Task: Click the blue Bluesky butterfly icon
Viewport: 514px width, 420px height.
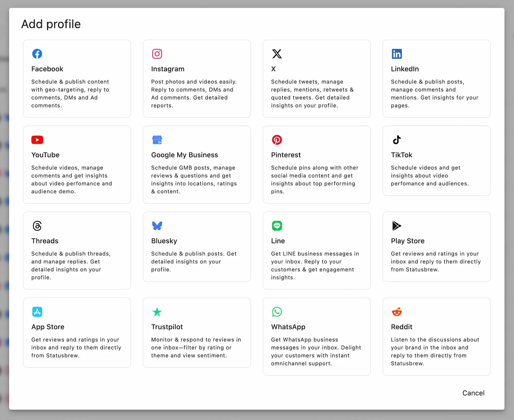Action: [157, 226]
